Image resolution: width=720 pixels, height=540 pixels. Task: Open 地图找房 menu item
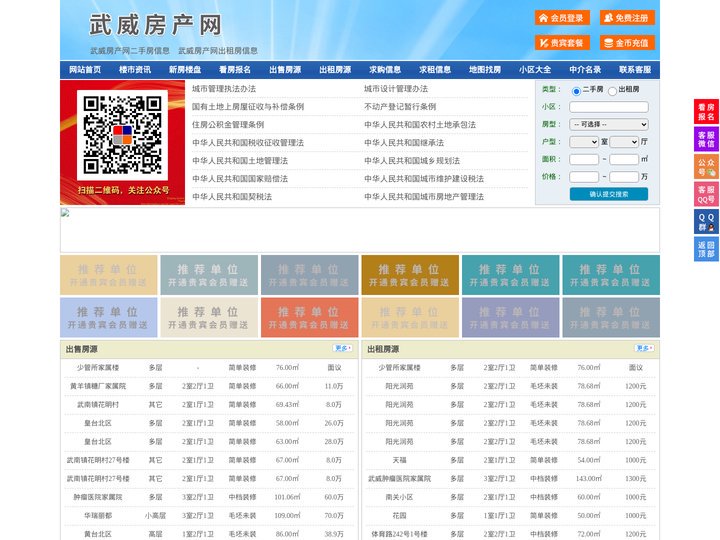click(485, 70)
